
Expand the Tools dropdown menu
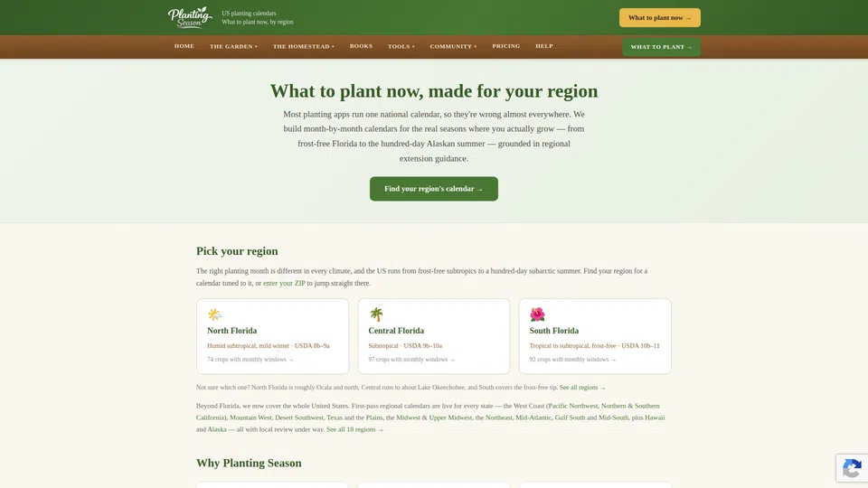[401, 46]
